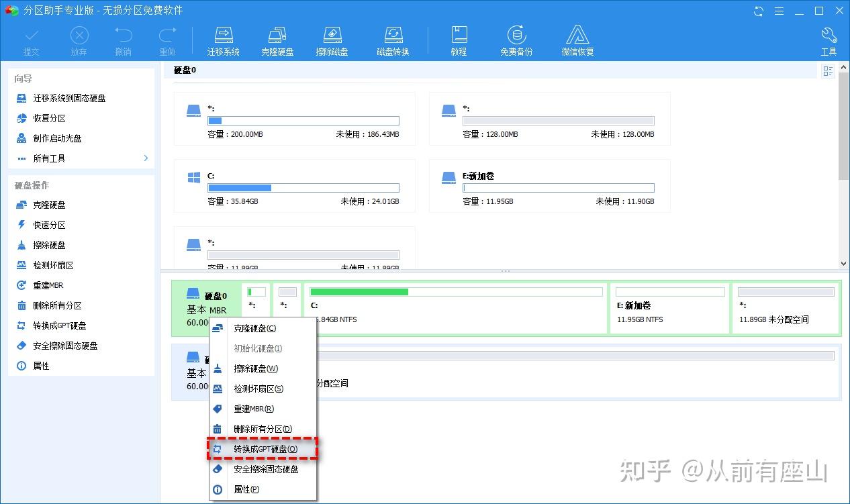Click the 工具 tools icon at top right
The height and width of the screenshot is (504, 850).
point(829,39)
